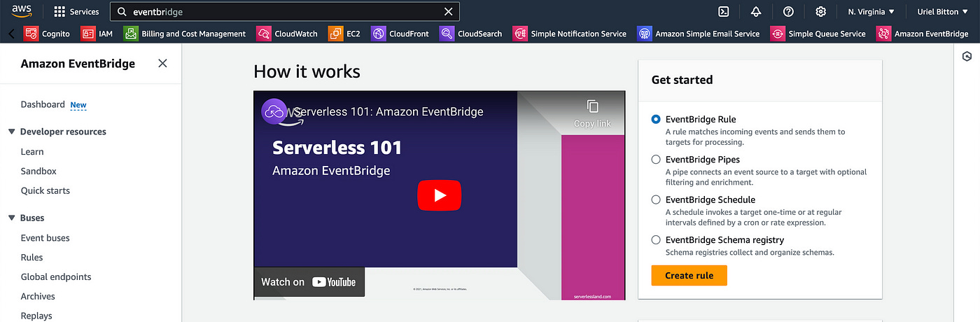980x322 pixels.
Task: Click the video channel logo avatar
Action: click(274, 112)
